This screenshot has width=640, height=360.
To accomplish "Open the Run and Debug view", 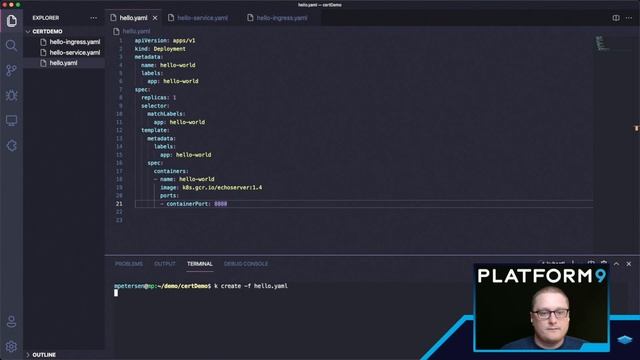I will pyautogui.click(x=11, y=95).
